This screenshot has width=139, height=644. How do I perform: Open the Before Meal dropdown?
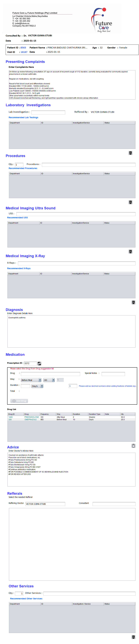point(31,380)
